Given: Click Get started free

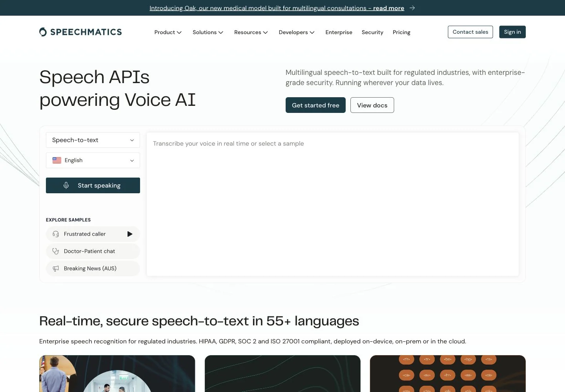Looking at the screenshot, I should tap(315, 105).
